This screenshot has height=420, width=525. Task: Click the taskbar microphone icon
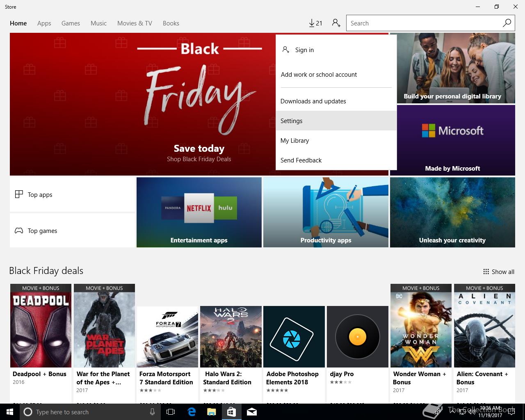pyautogui.click(x=152, y=412)
